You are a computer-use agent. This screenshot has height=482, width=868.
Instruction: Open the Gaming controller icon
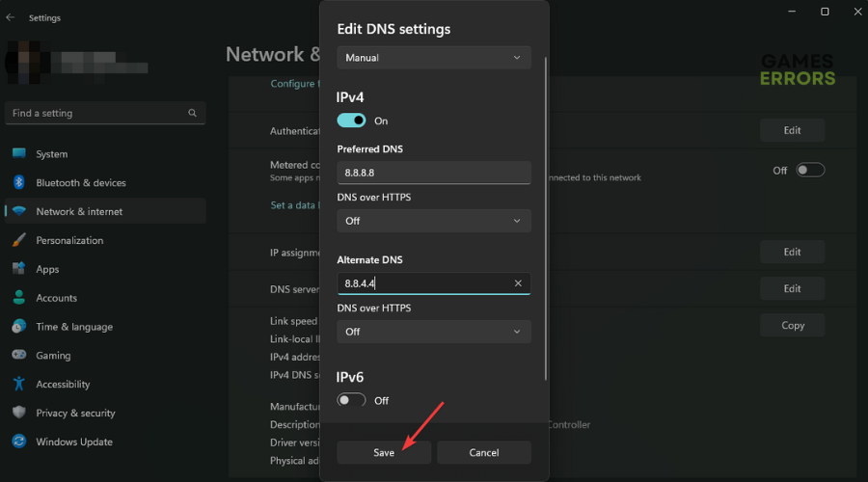[x=19, y=355]
